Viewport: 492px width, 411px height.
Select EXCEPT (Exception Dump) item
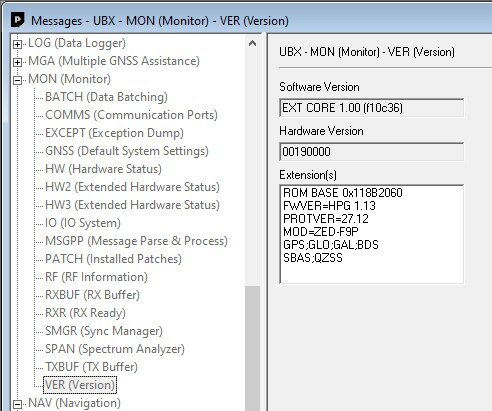tap(114, 133)
